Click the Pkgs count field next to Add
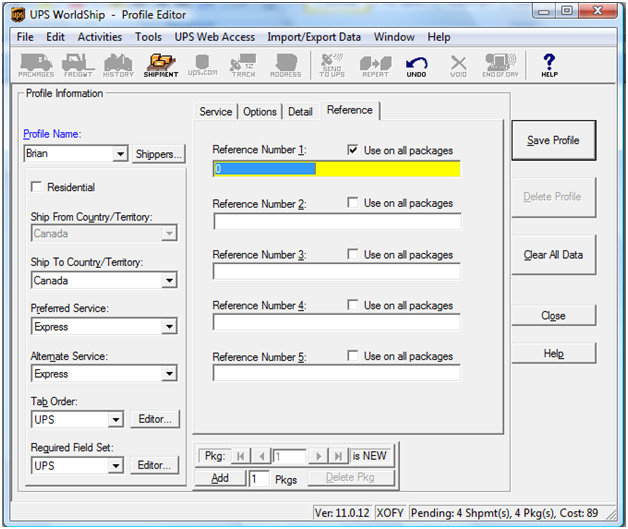628x529 pixels. pyautogui.click(x=259, y=479)
